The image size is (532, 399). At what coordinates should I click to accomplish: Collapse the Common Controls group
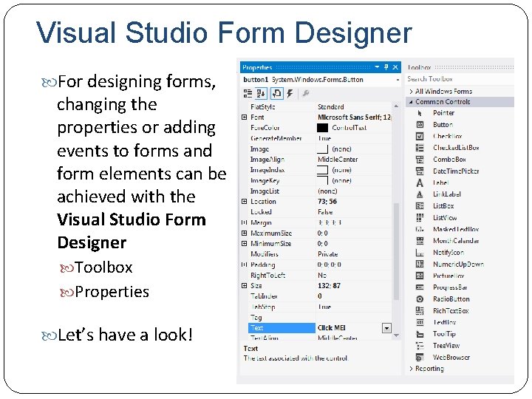[411, 102]
